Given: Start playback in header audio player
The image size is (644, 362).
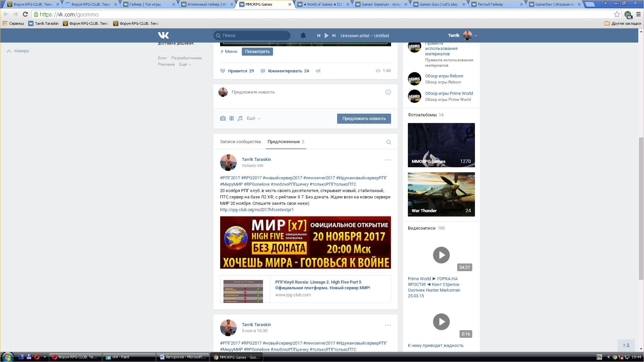Looking at the screenshot, I should [x=326, y=36].
